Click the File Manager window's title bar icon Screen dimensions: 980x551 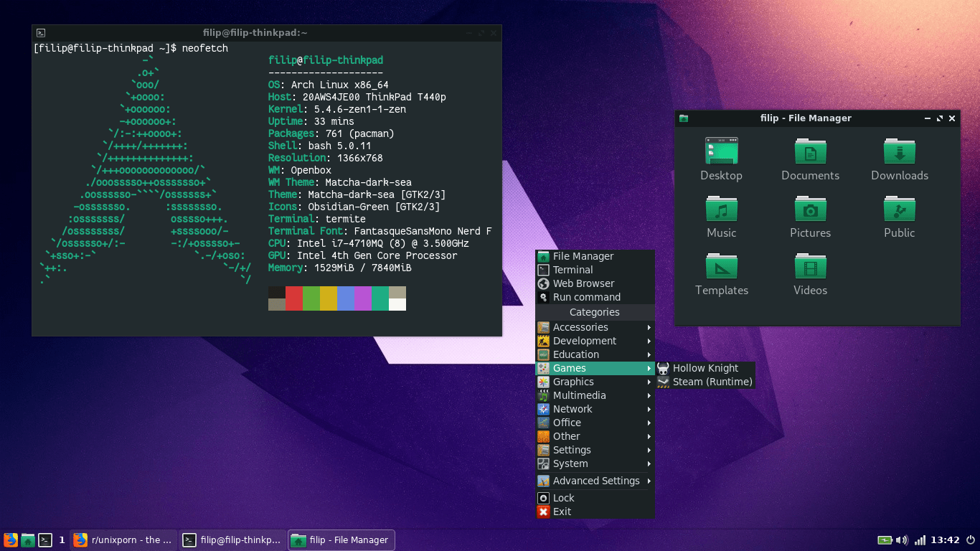(x=684, y=118)
